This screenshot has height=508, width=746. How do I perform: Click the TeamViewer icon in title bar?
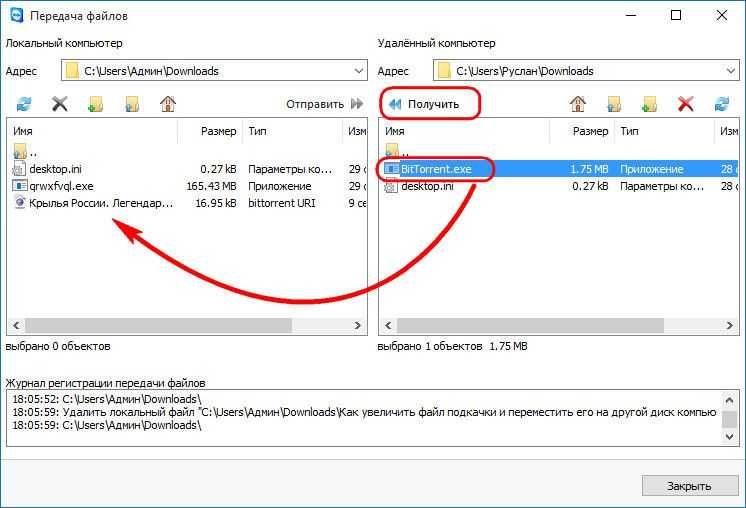coord(17,15)
